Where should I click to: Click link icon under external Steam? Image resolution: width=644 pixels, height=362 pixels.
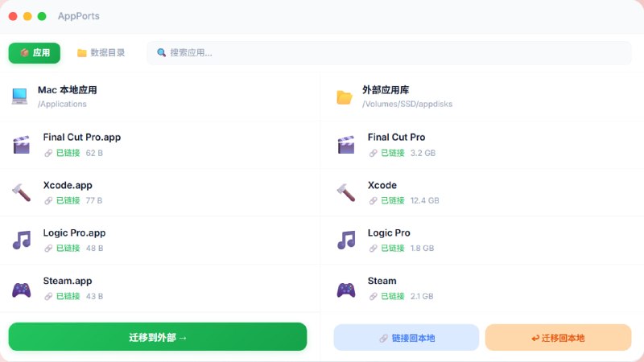tap(373, 296)
